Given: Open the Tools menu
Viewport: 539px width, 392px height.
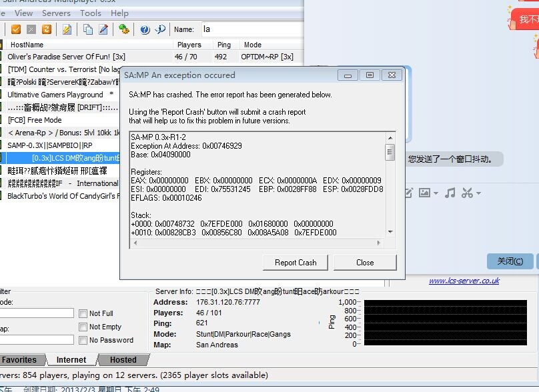Looking at the screenshot, I should pyautogui.click(x=91, y=13).
